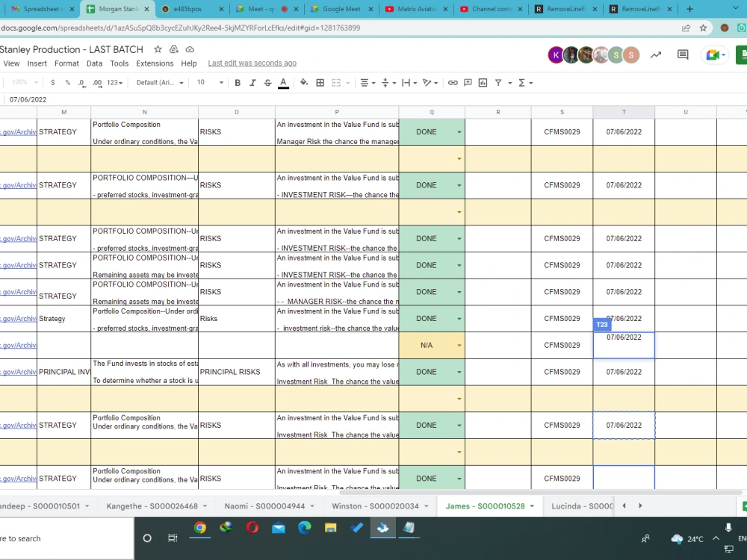Open Task View on taskbar

click(x=173, y=538)
